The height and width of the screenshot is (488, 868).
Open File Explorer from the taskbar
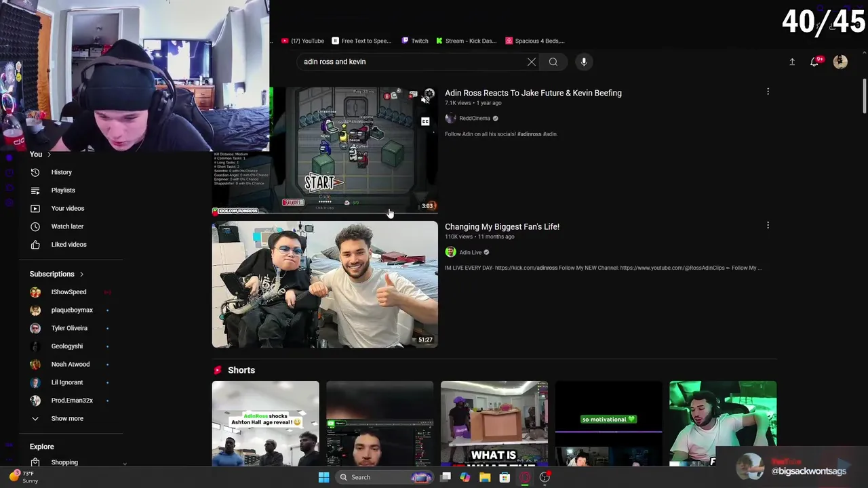point(485,477)
